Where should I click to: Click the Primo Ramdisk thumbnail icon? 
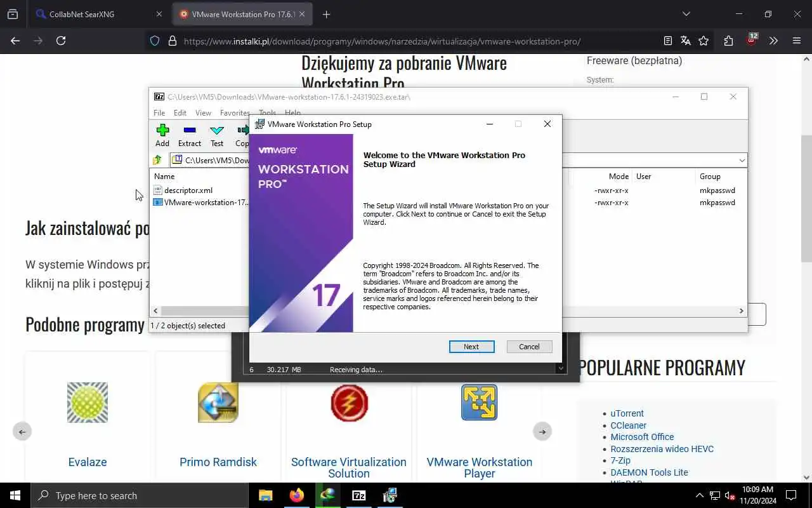(x=218, y=403)
